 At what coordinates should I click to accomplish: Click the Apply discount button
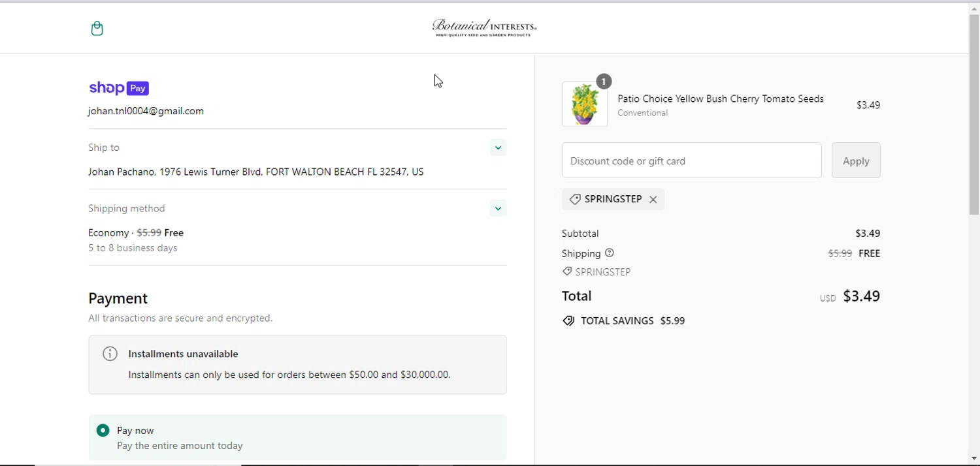point(856,161)
